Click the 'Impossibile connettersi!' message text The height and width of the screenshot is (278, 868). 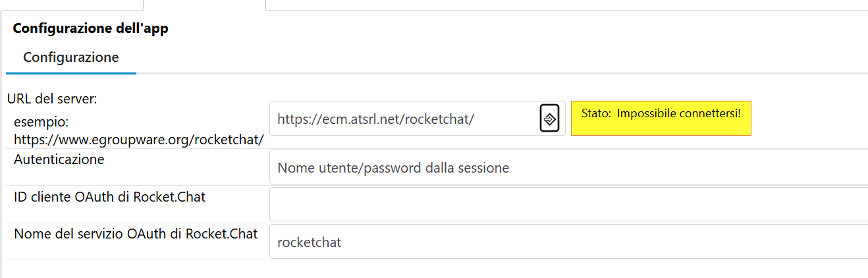click(x=679, y=113)
